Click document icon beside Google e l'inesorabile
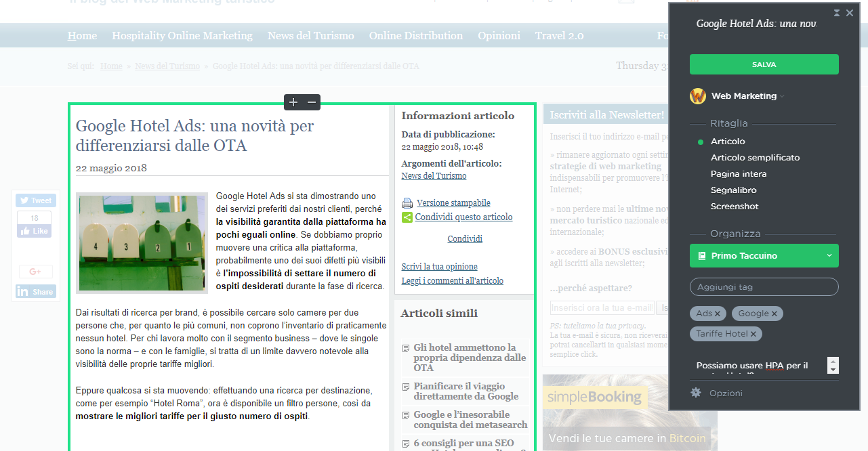Viewport: 868px width, 451px height. click(407, 415)
